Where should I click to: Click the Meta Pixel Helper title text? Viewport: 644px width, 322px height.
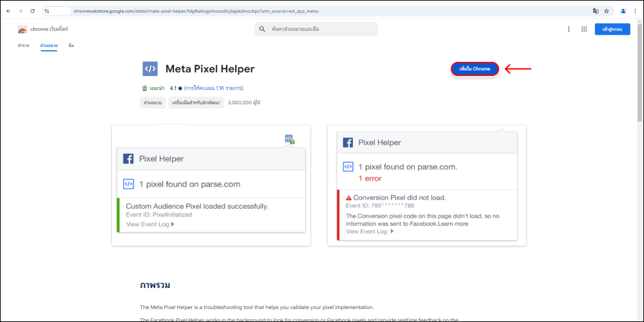tap(210, 69)
